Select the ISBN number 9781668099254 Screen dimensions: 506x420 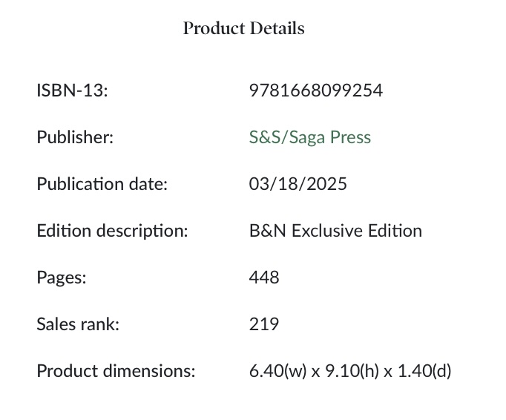click(316, 91)
